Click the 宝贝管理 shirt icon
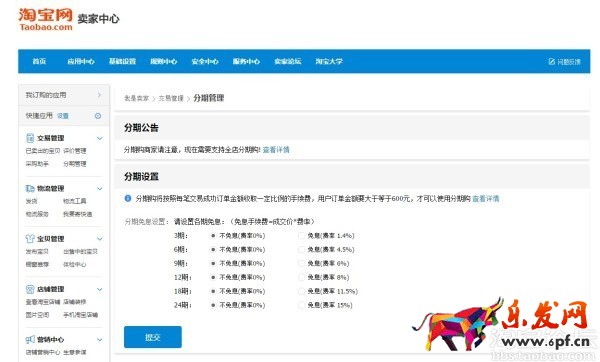The height and width of the screenshot is (362, 600). tap(30, 239)
